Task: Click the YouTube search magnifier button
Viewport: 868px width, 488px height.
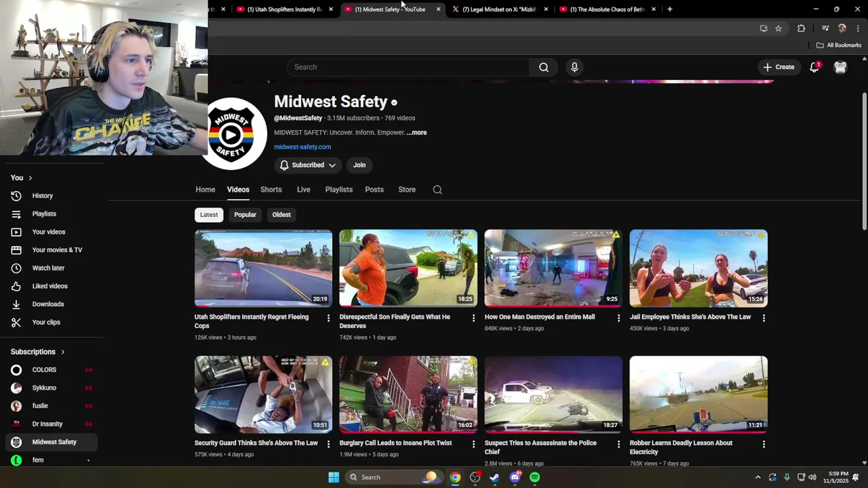Action: (x=544, y=67)
